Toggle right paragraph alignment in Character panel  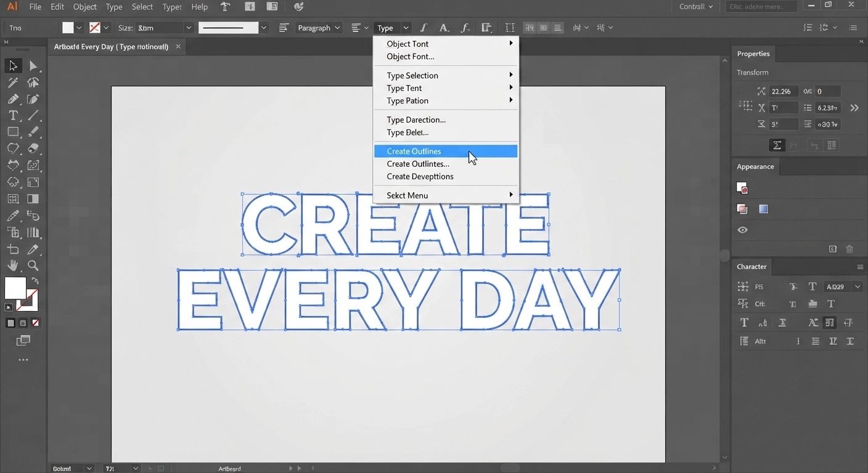pos(833,341)
